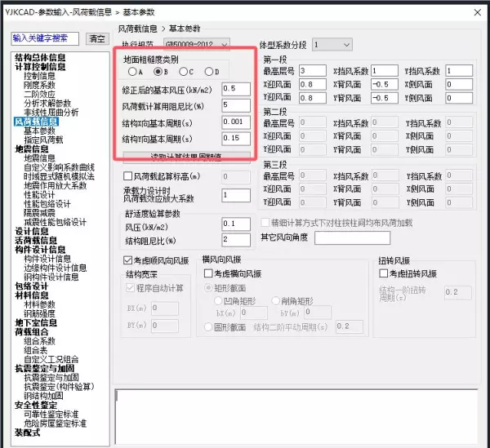The width and height of the screenshot is (490, 448).
Task: Open 钢结构加固 tree item
Action: tap(43, 396)
